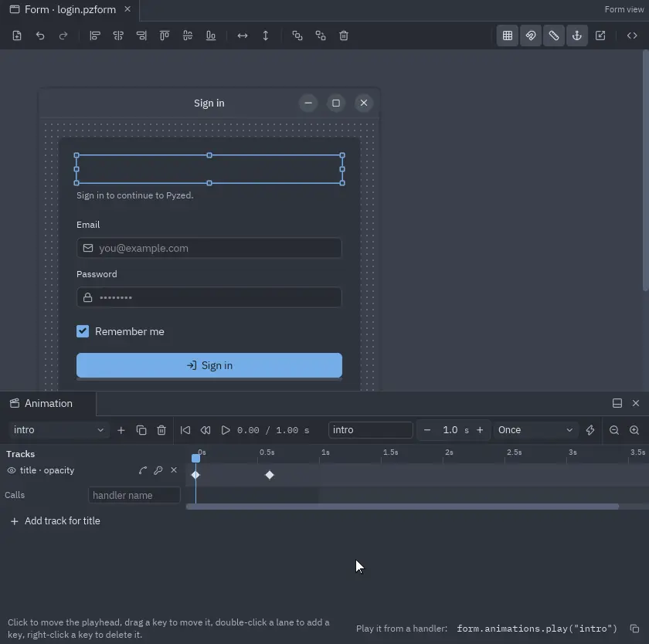Viewport: 649px width, 644px height.
Task: Remove the title · opacity track
Action: tap(174, 469)
